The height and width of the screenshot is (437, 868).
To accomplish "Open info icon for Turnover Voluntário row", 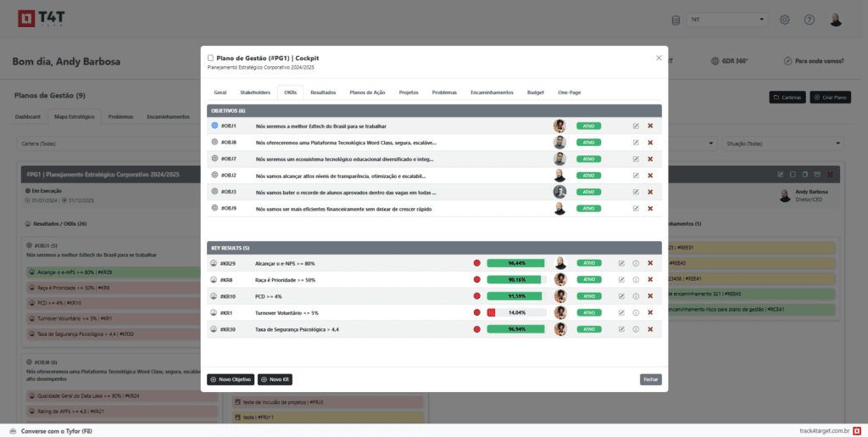I will click(636, 312).
